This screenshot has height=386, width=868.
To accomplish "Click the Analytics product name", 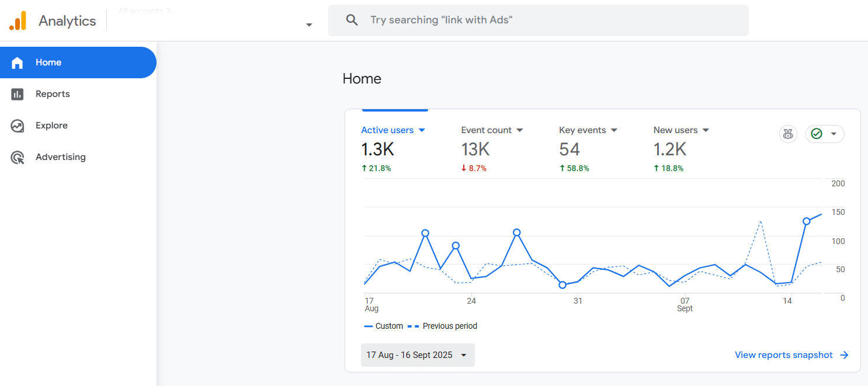I will point(67,21).
